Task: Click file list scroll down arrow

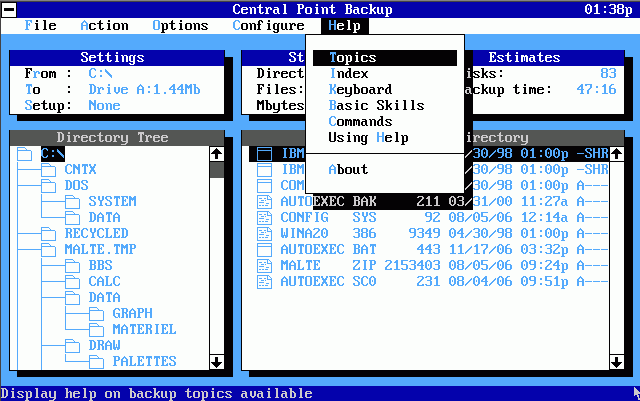Action: [616, 362]
